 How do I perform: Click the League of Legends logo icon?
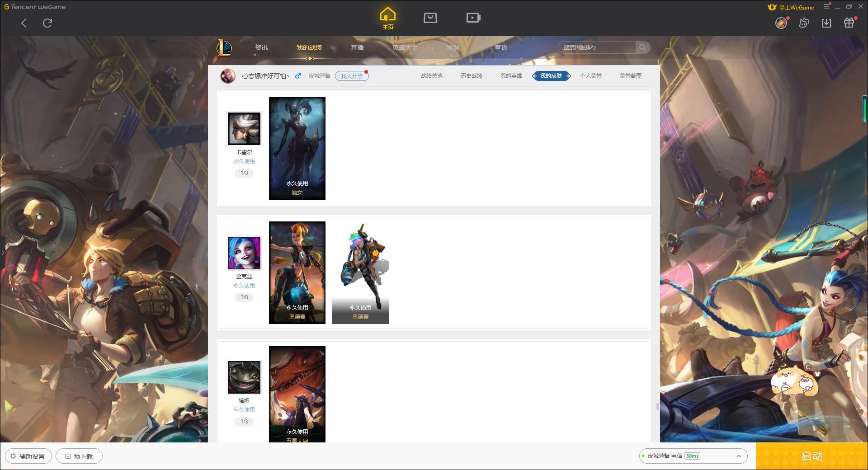(225, 47)
